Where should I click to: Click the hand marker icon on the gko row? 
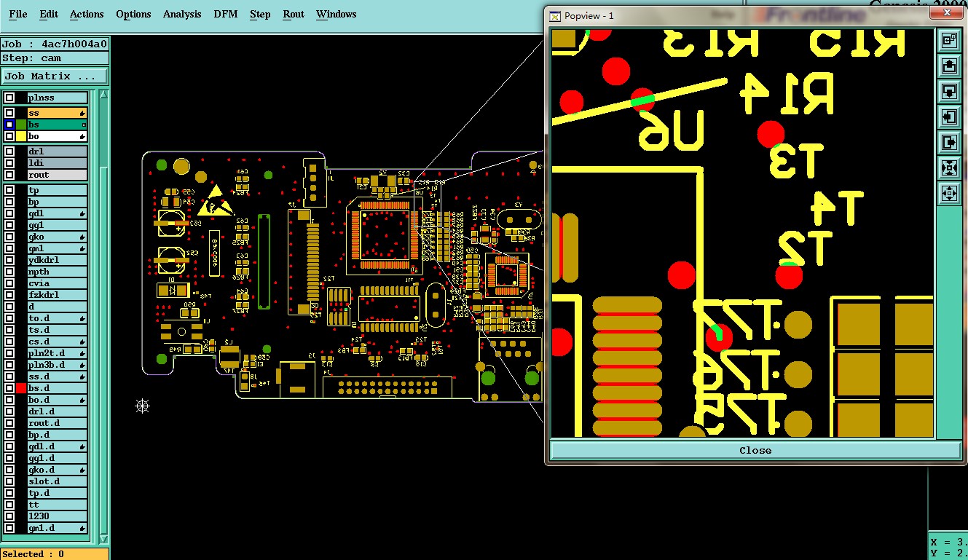(x=83, y=237)
